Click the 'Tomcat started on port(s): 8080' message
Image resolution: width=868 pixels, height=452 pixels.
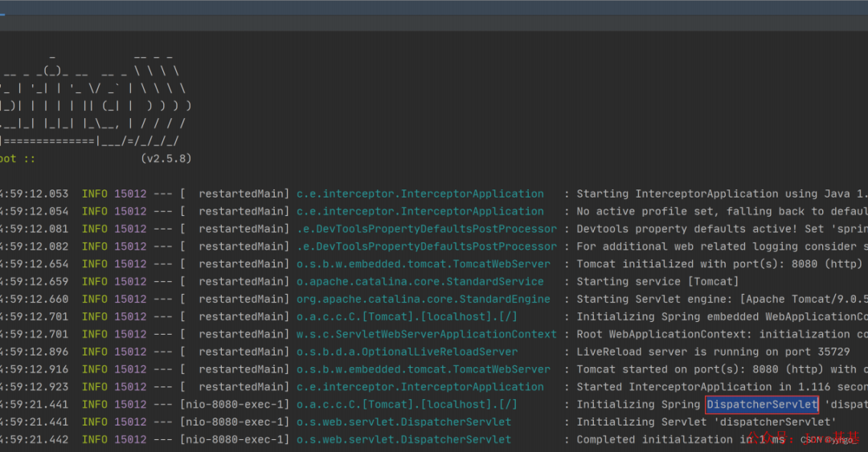pos(716,369)
